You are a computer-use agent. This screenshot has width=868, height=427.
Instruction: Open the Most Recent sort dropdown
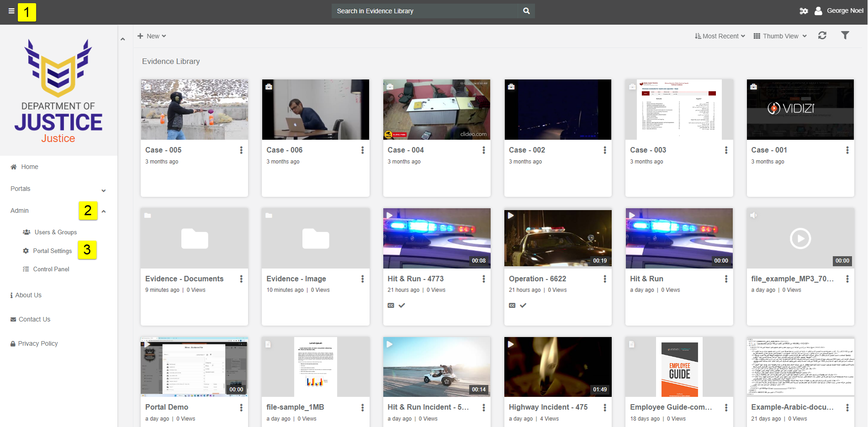720,36
